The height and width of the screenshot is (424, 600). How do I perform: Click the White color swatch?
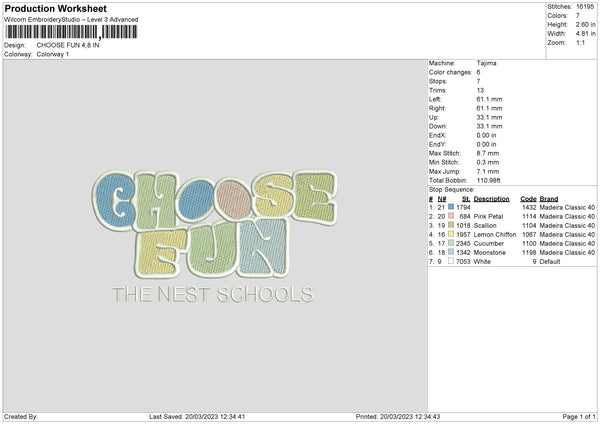(451, 261)
